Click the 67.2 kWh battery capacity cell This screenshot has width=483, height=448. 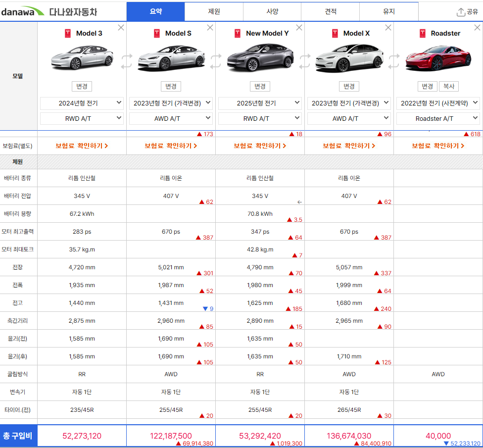point(82,214)
